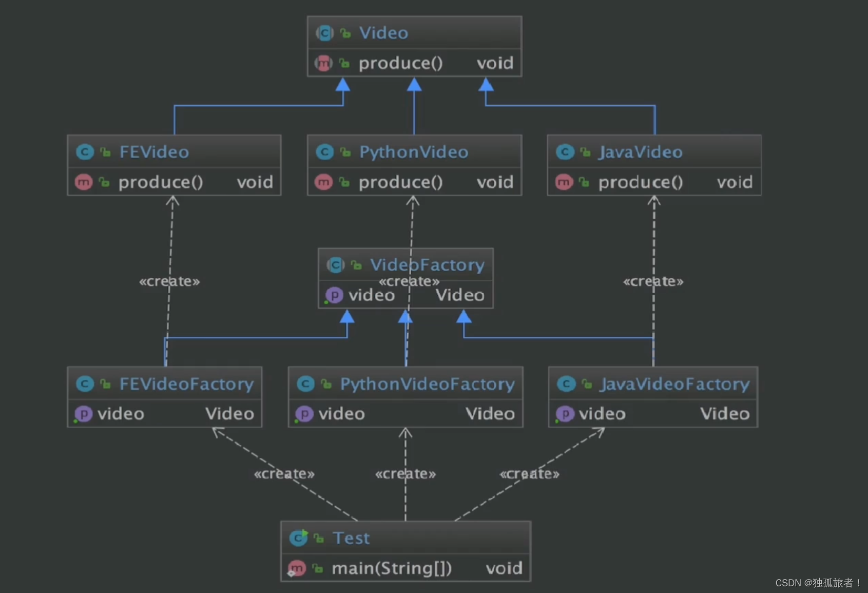The height and width of the screenshot is (593, 868).
Task: Click the public-access lock icon beside FEVideo
Action: (x=106, y=152)
